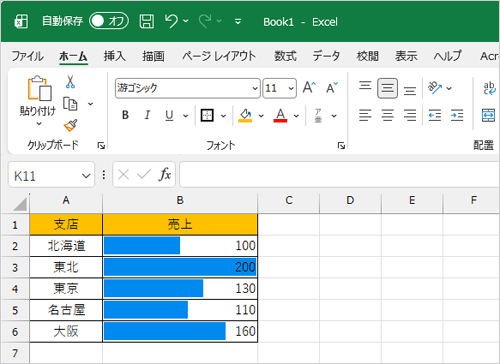The image size is (500, 364).
Task: Decrease font size with small A icon
Action: (x=332, y=88)
